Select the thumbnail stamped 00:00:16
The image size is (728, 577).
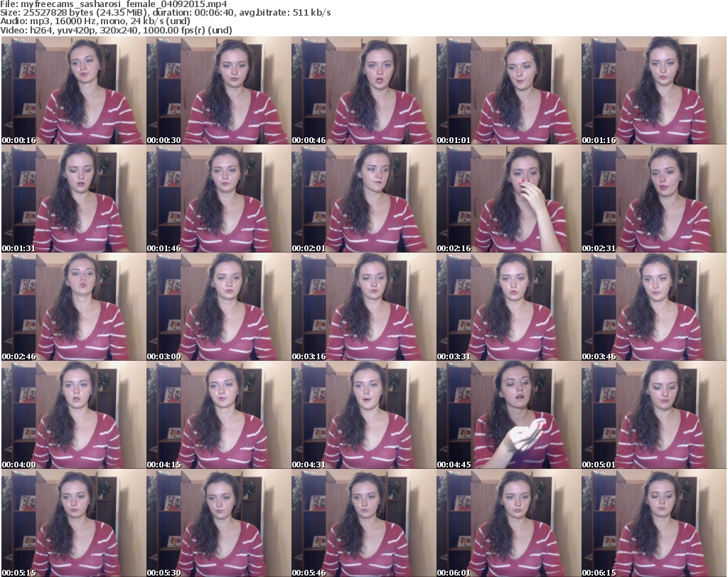click(x=73, y=90)
